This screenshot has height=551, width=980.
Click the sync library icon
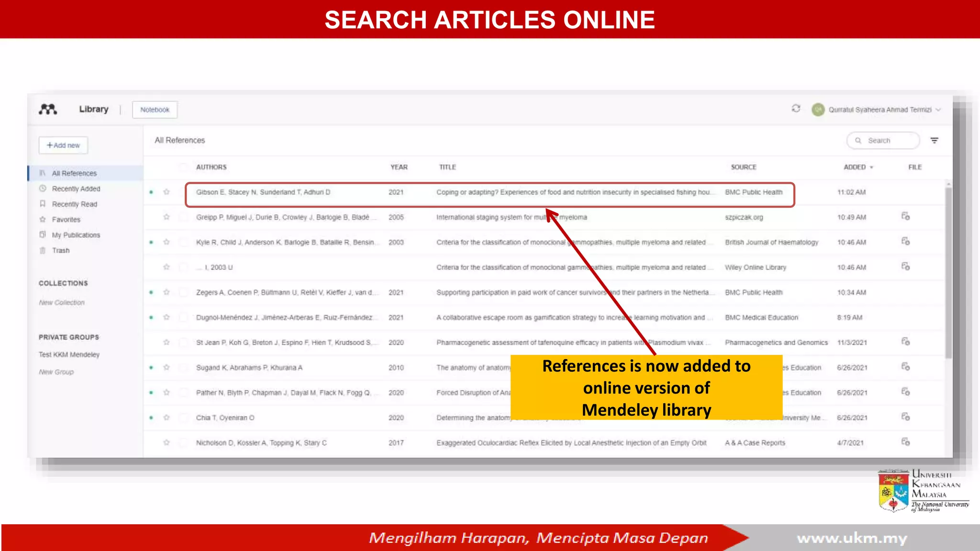click(796, 109)
